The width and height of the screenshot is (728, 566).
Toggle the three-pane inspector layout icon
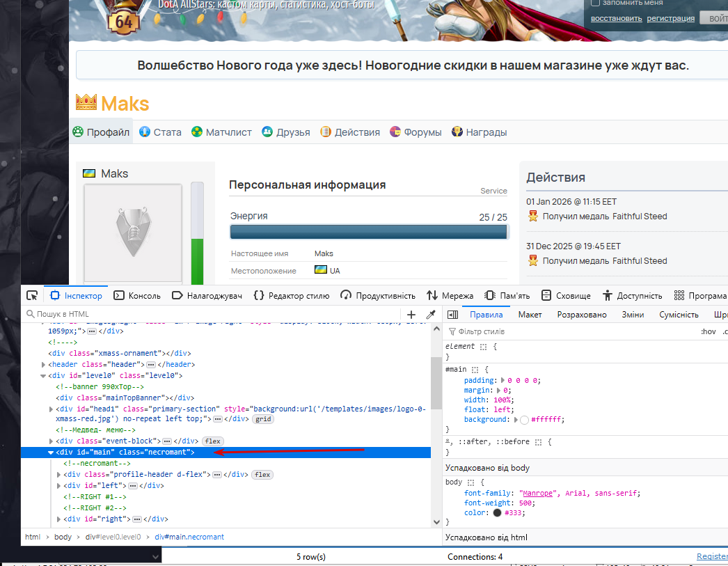click(x=452, y=315)
